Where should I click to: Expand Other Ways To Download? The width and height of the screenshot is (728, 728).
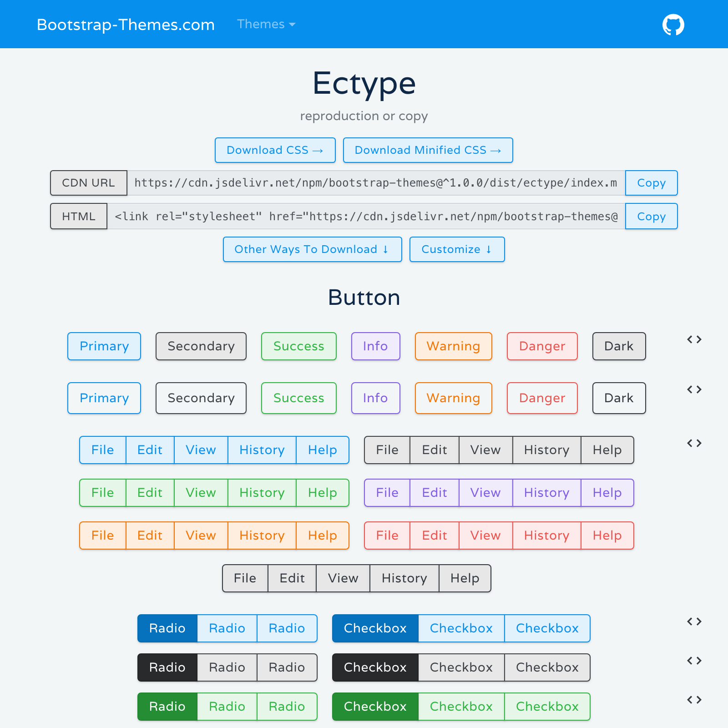312,249
